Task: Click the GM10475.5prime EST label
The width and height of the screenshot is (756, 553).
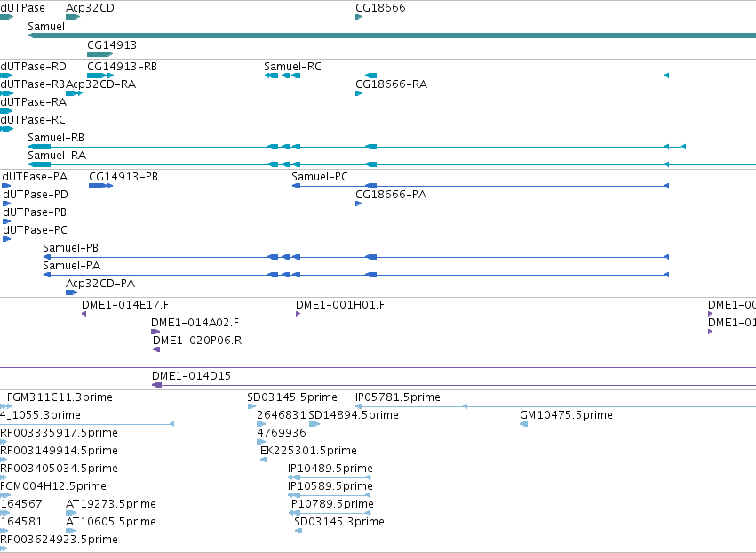Action: [x=567, y=415]
